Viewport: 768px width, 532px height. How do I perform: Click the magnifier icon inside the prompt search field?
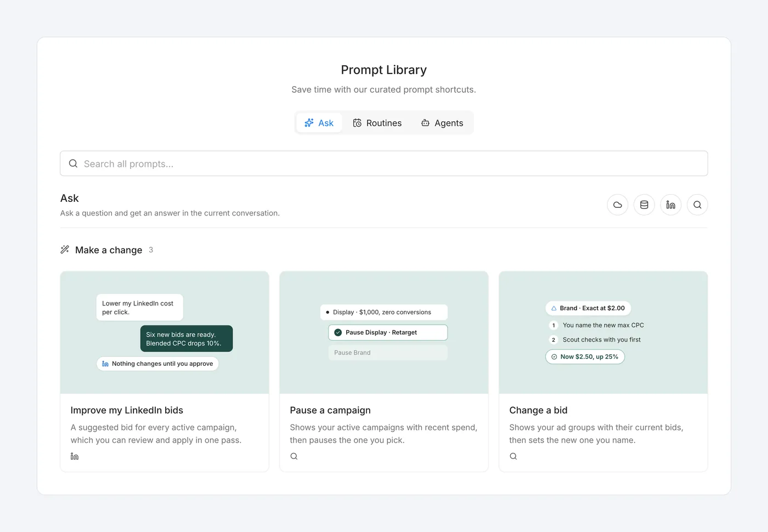point(73,163)
